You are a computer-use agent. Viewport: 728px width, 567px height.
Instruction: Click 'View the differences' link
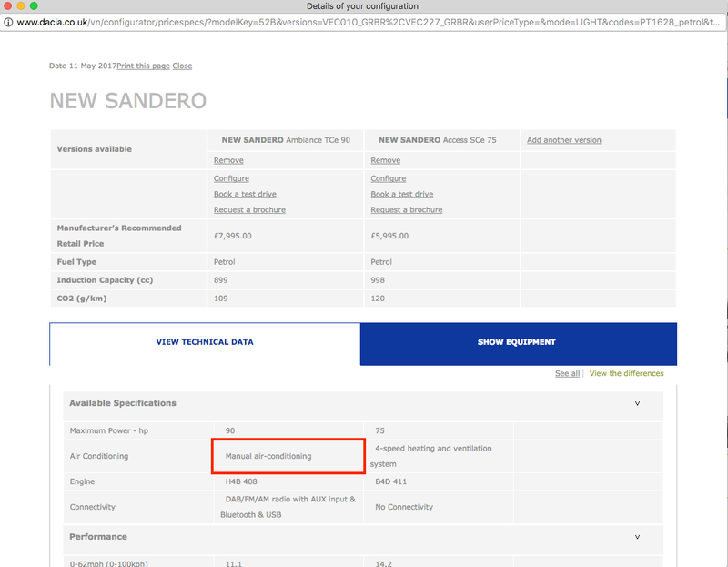pyautogui.click(x=626, y=373)
